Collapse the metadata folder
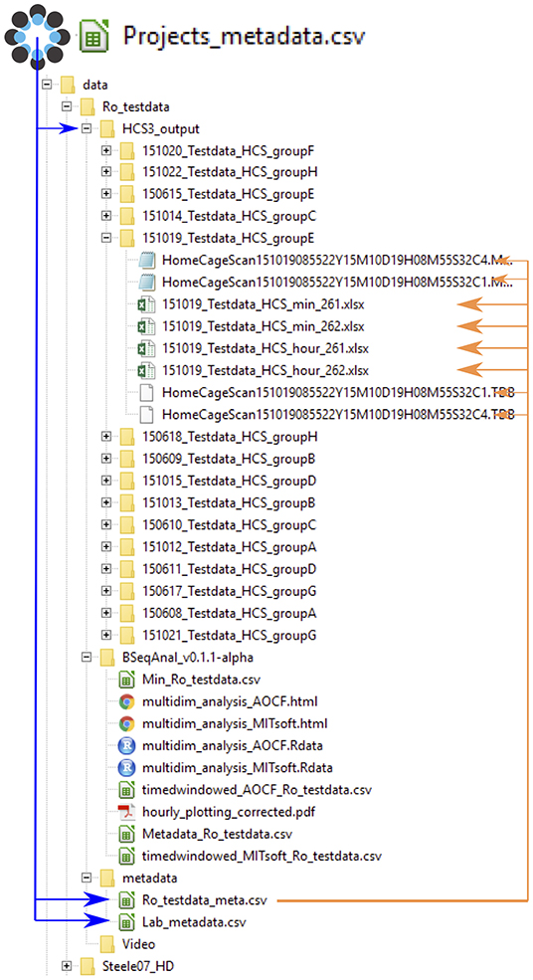 87,878
